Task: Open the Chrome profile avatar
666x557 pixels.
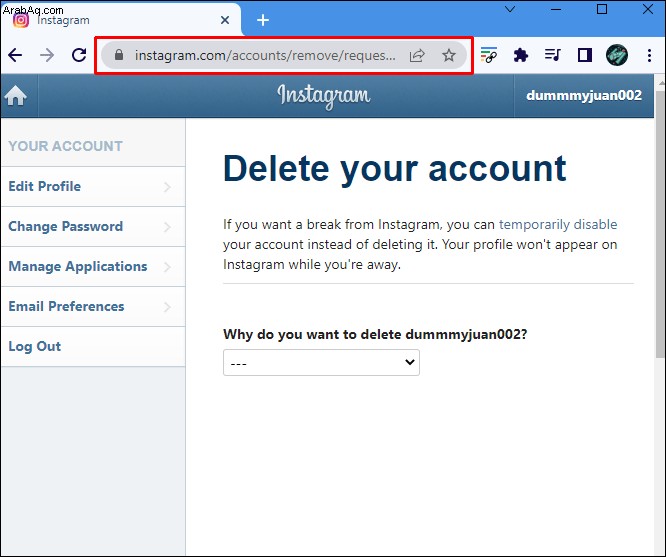Action: click(617, 55)
